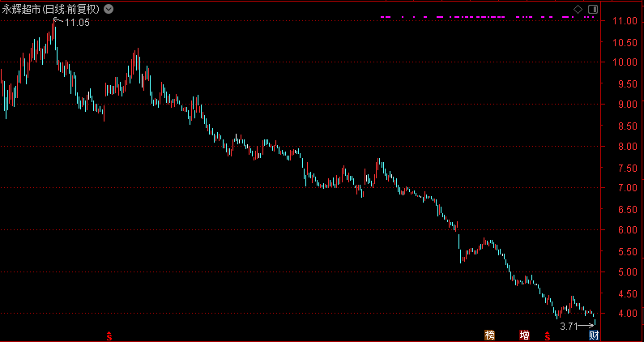
Task: Click the 5.50 mark on price axis
Action: click(623, 251)
